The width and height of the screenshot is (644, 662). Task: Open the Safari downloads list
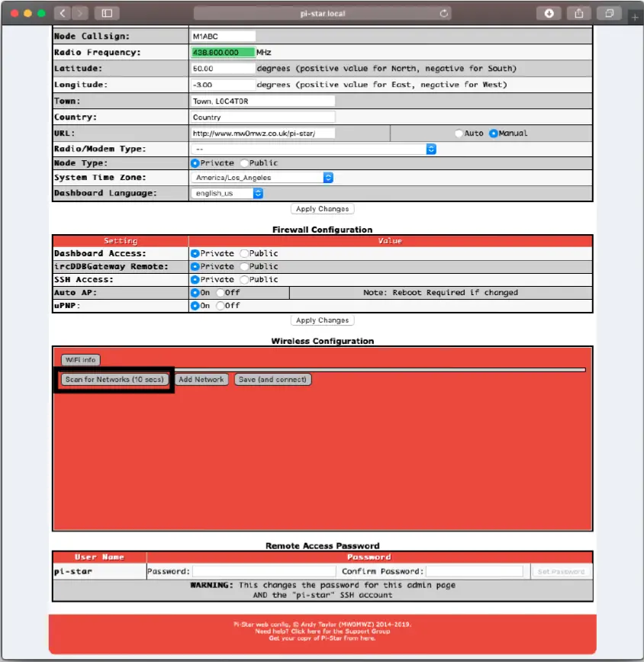[x=549, y=14]
